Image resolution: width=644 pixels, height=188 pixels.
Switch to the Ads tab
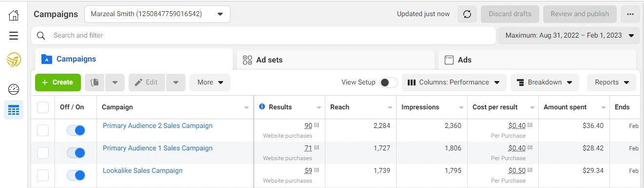pos(537,60)
